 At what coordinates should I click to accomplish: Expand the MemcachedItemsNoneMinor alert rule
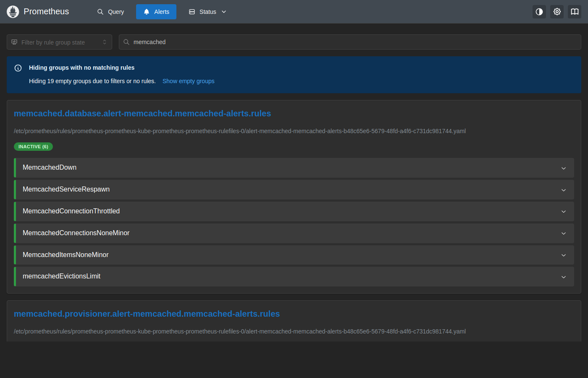(x=294, y=255)
